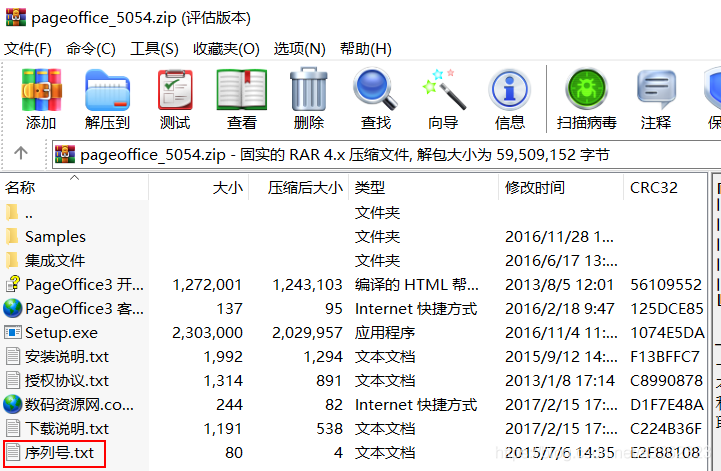The height and width of the screenshot is (471, 721).
Task: Click compressed size 891 of 授权协议.txt
Action: (329, 380)
